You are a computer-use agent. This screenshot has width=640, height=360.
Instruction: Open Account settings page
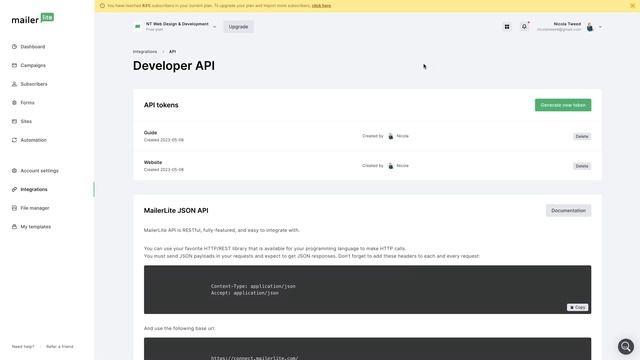coord(40,171)
